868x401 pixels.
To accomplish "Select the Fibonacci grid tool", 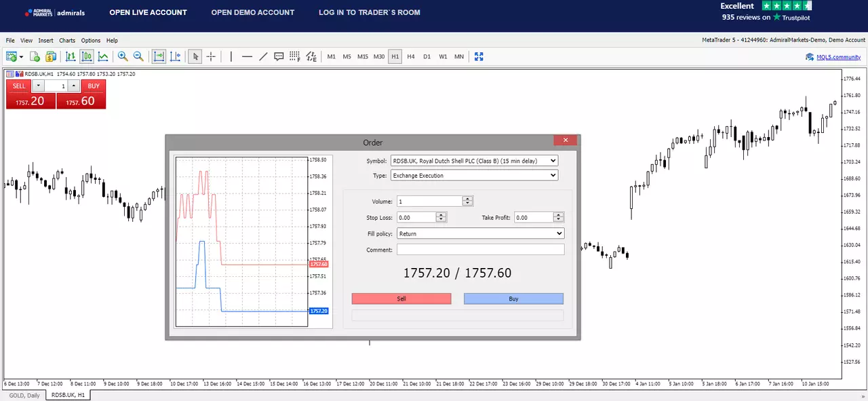I will pos(295,57).
